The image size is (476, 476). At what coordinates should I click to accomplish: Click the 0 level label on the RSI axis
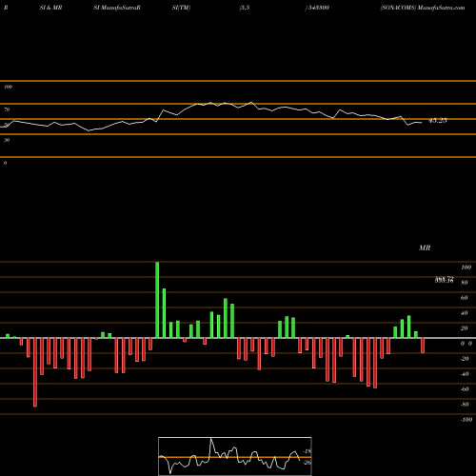tap(5, 163)
